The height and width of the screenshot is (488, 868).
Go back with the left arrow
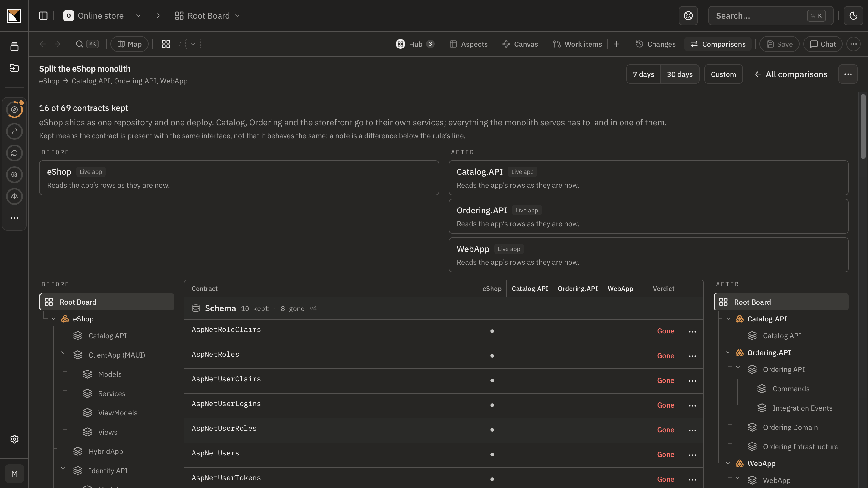pyautogui.click(x=43, y=44)
